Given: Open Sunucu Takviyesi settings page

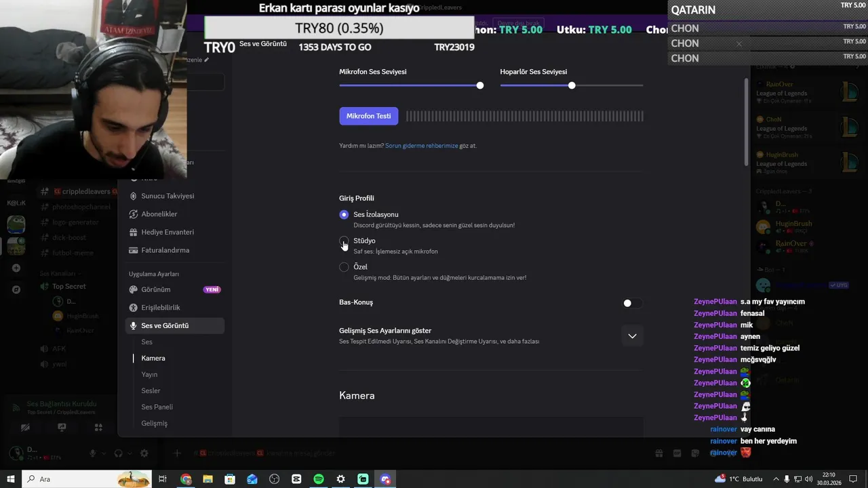Looking at the screenshot, I should pos(167,196).
